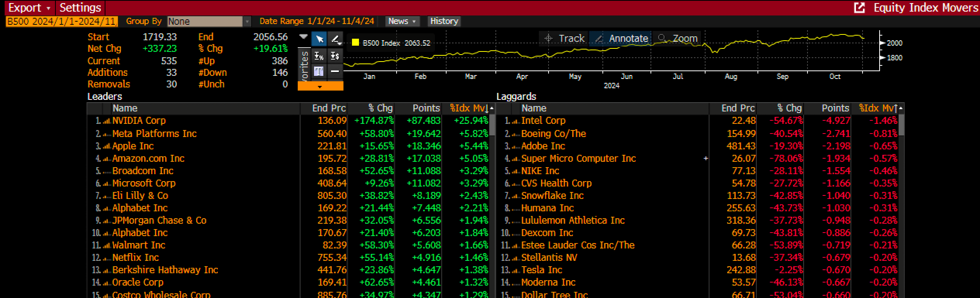Image resolution: width=980 pixels, height=298 pixels.
Task: Select the Adobe Inc row name
Action: [543, 146]
